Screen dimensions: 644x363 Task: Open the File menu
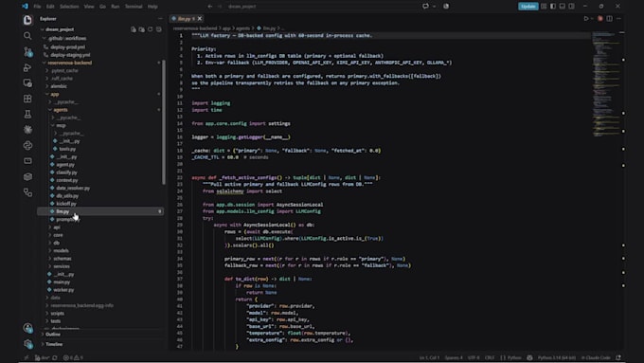37,7
